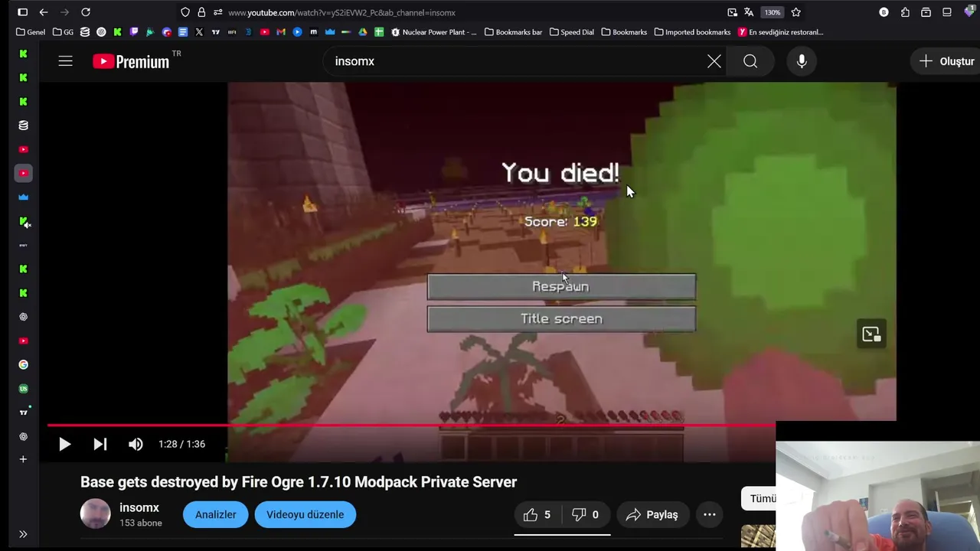Open browser extensions puzzle icon
The image size is (980, 551).
pyautogui.click(x=905, y=12)
